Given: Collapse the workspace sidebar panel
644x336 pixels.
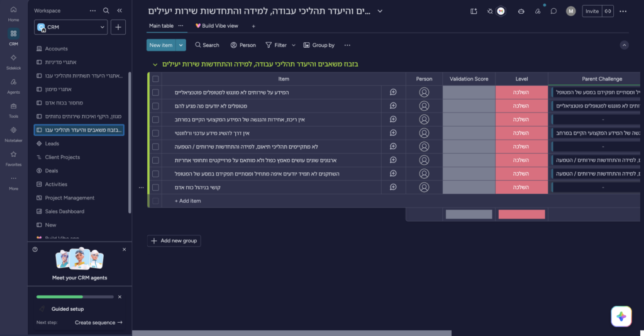Looking at the screenshot, I should [119, 11].
